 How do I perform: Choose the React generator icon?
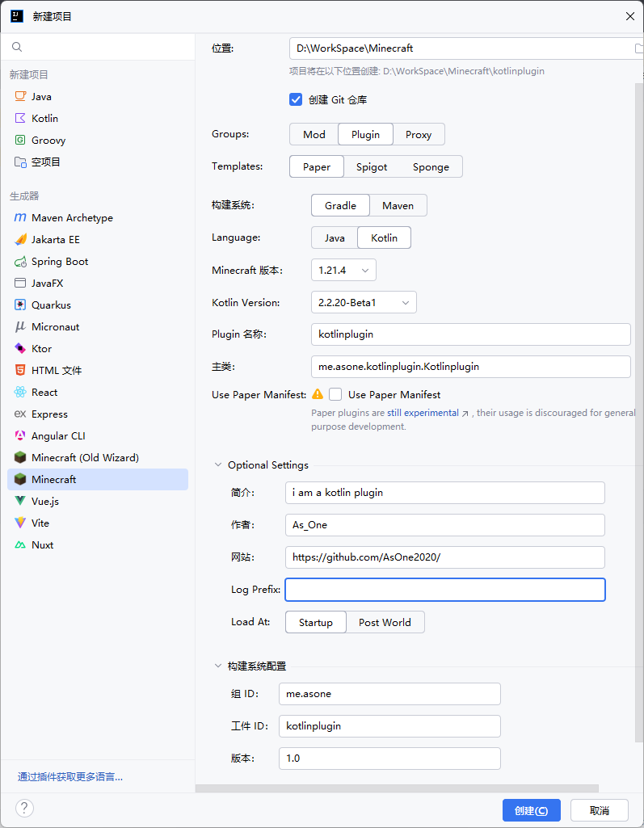(20, 393)
